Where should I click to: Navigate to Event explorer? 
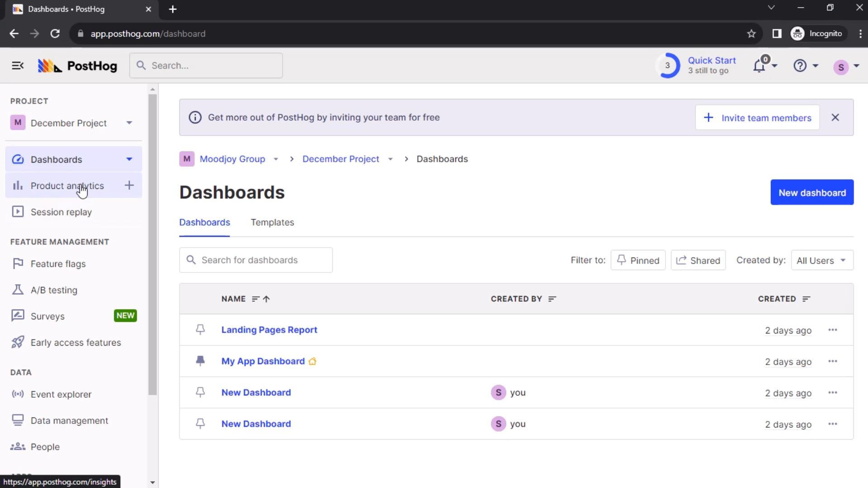point(61,394)
